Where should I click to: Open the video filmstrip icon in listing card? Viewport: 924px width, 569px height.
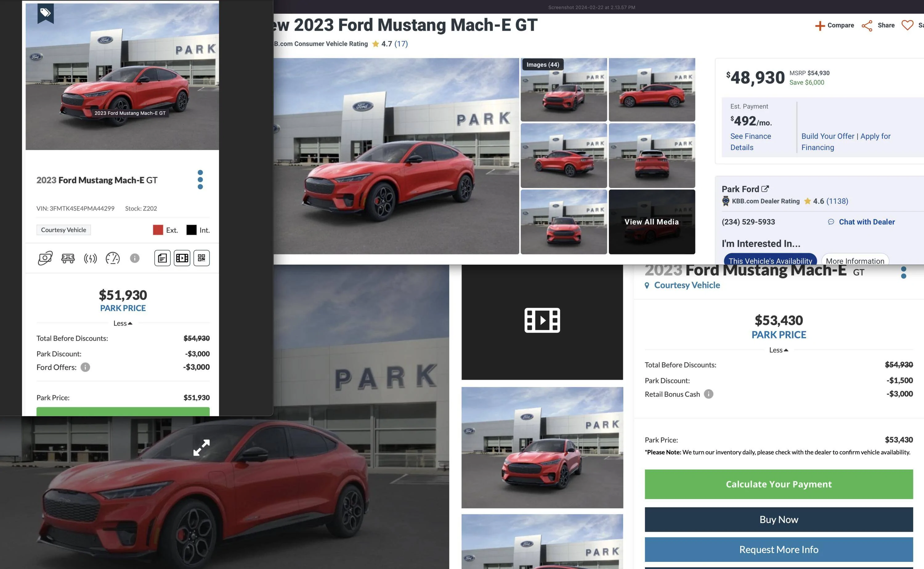point(182,258)
